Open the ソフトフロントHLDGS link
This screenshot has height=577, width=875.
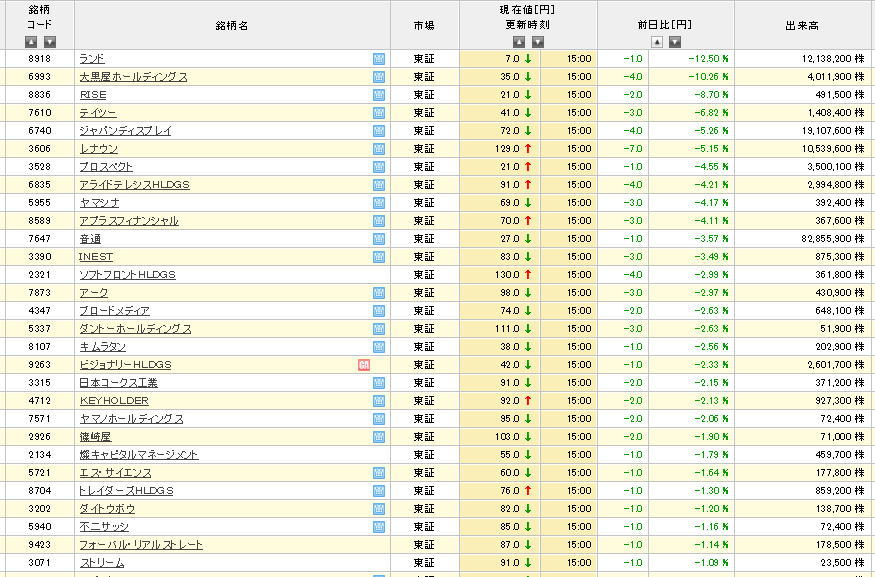tap(127, 275)
